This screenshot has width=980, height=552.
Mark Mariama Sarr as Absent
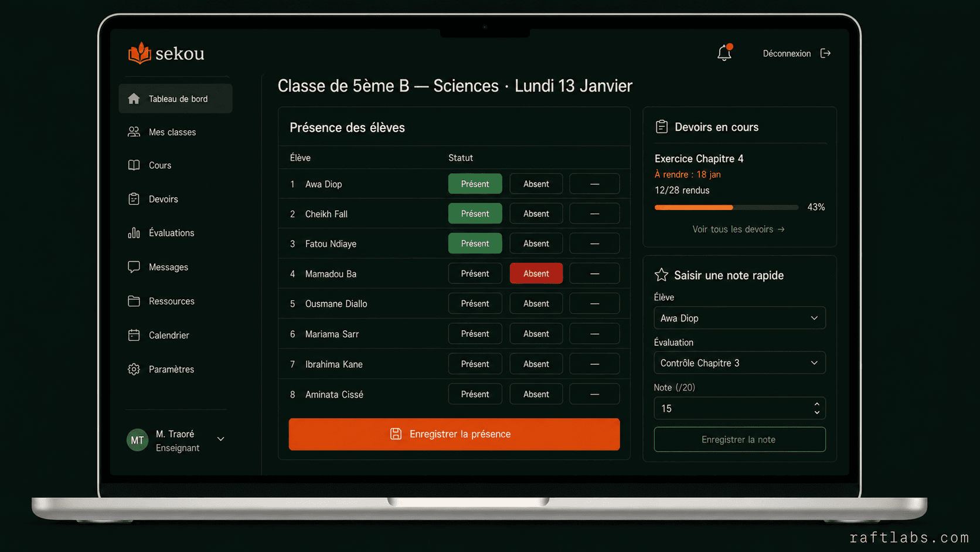click(x=536, y=334)
